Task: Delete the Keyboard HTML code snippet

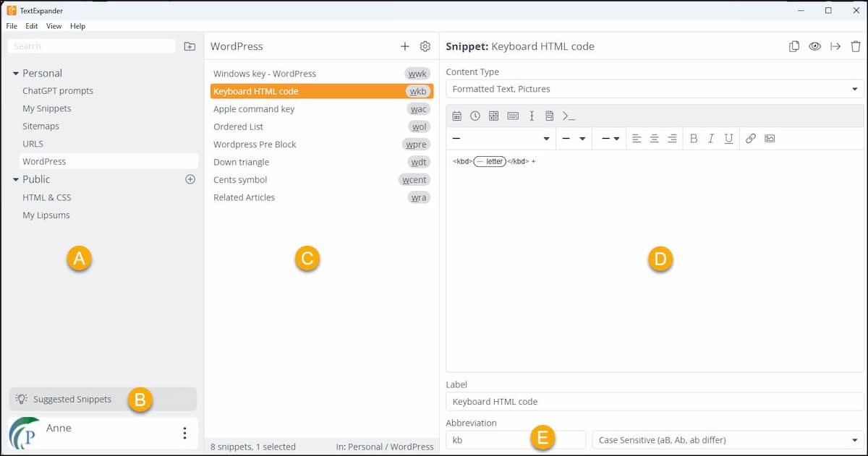Action: click(856, 46)
